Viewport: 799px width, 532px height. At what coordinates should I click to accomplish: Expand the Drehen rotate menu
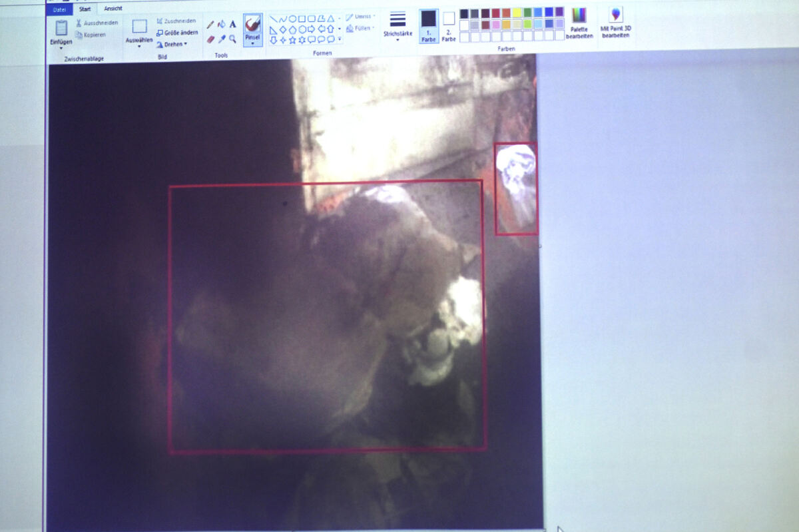(x=172, y=45)
